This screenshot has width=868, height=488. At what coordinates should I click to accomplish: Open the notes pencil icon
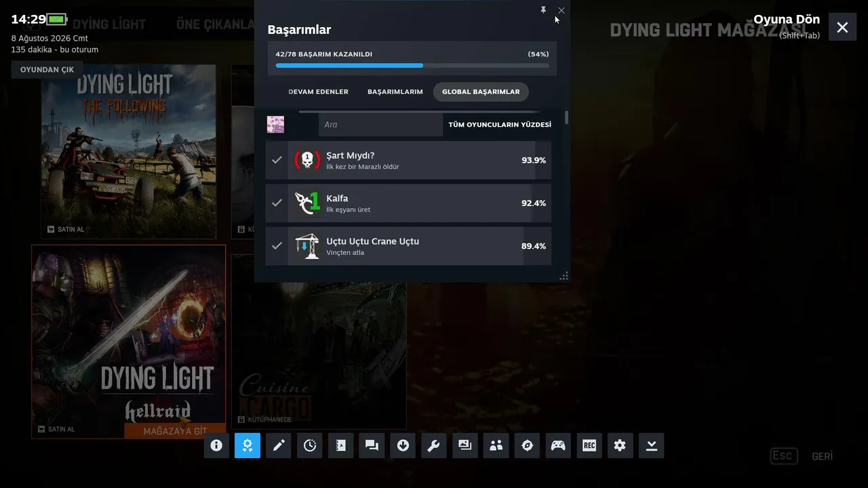click(279, 445)
